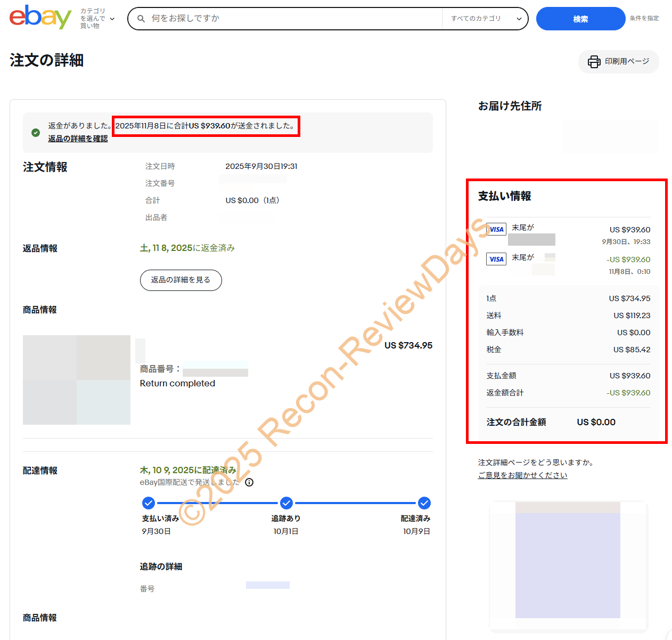This screenshot has height=640, width=672.
Task: Click the 追跡あり checkmark step
Action: pyautogui.click(x=286, y=503)
